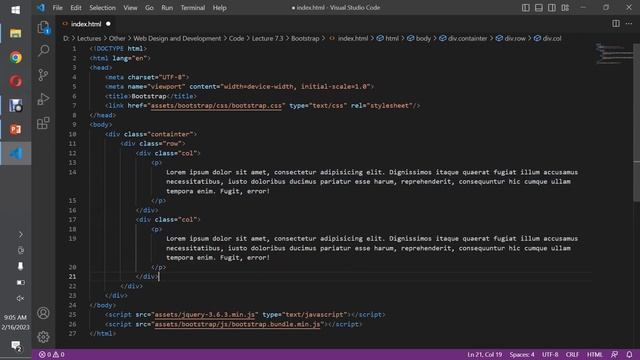The width and height of the screenshot is (640, 360).
Task: Click Other in the breadcrumb path
Action: 117,38
